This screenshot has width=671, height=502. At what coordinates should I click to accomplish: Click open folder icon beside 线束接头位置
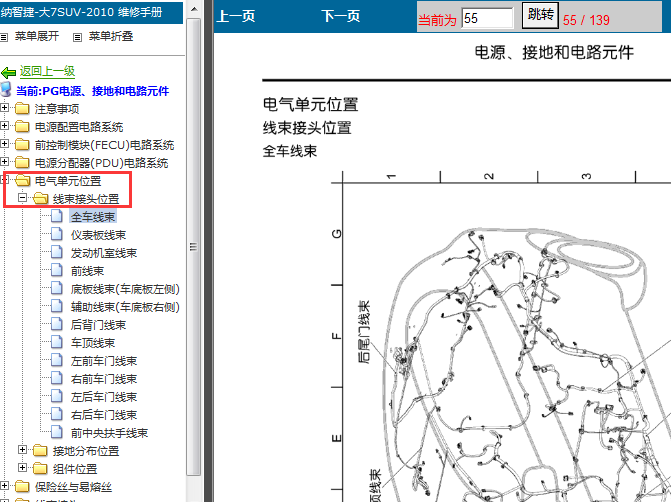point(40,199)
